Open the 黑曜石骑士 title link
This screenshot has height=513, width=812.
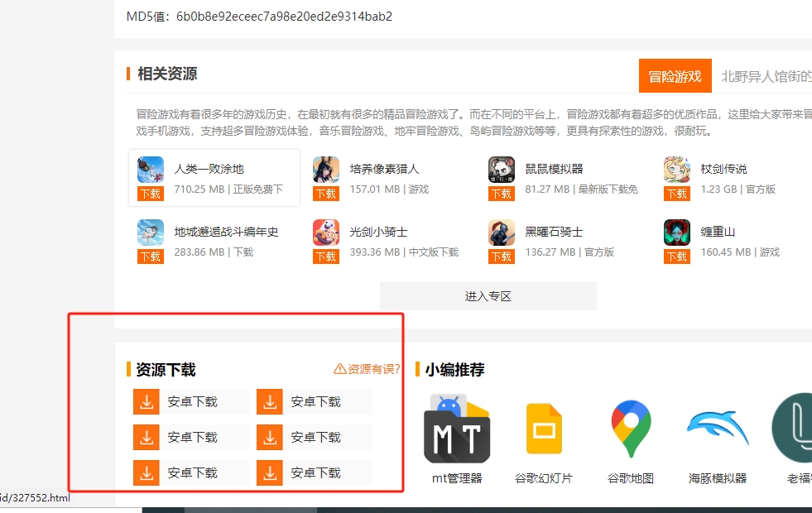(554, 232)
